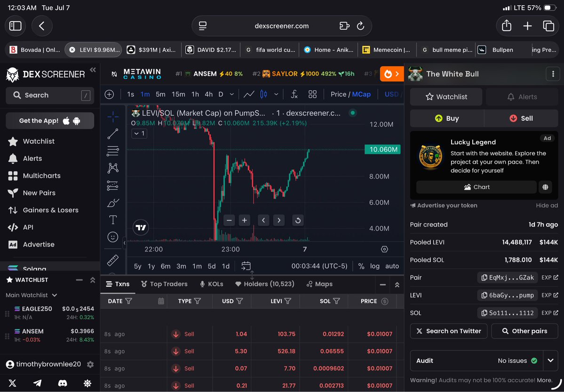Image resolution: width=564 pixels, height=392 pixels.
Task: Click the Search field in the sidebar
Action: [x=50, y=95]
